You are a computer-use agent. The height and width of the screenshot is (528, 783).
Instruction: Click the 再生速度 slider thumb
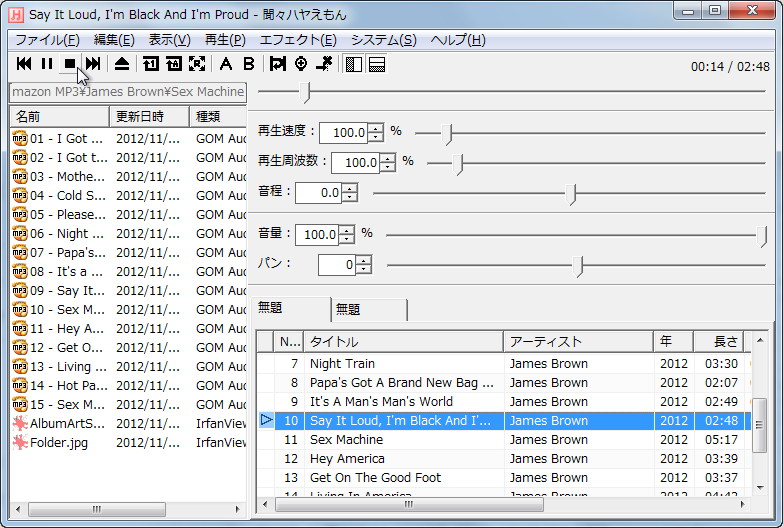447,133
